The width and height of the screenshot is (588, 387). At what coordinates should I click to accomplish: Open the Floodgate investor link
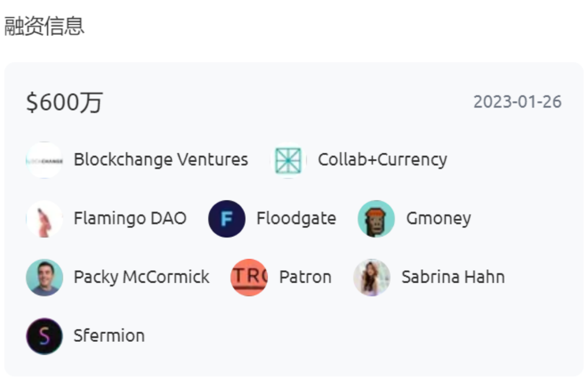click(x=296, y=218)
